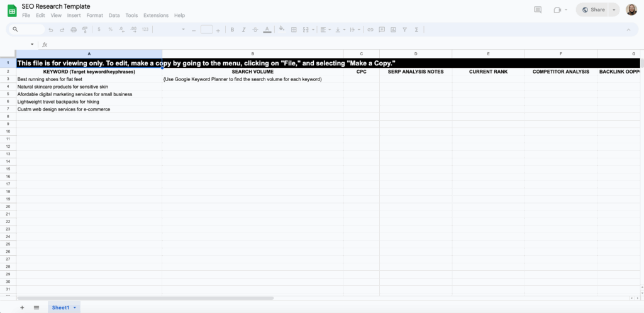Format as percent

pos(111,30)
